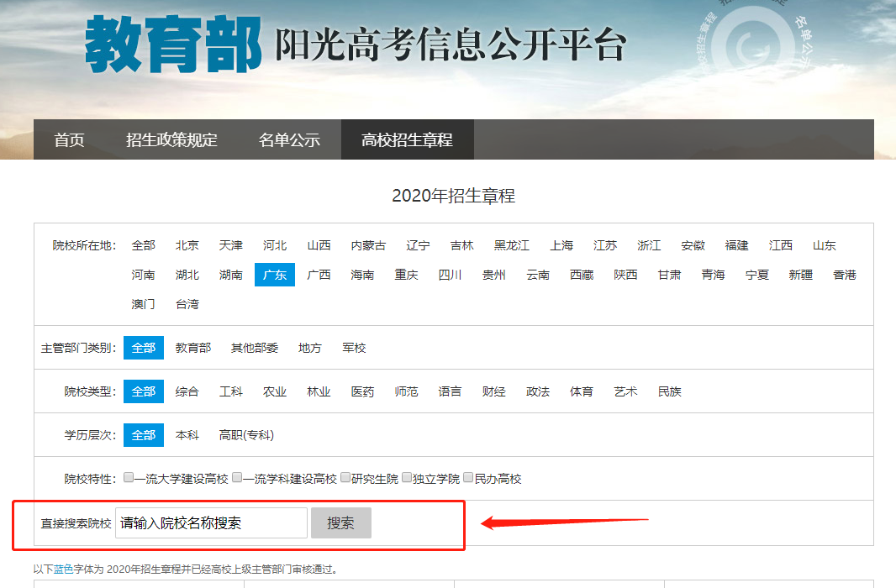Pick 师范 school type
This screenshot has width=896, height=588.
406,391
